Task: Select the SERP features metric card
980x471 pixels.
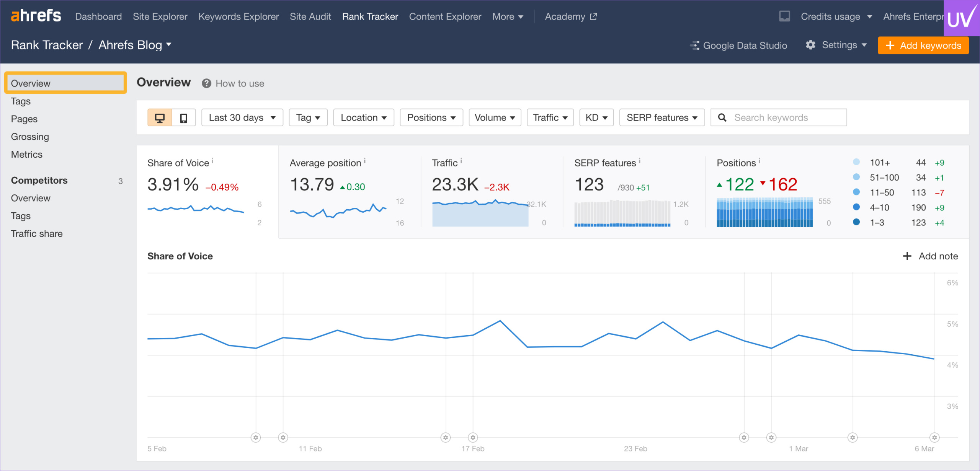Action: click(x=634, y=192)
